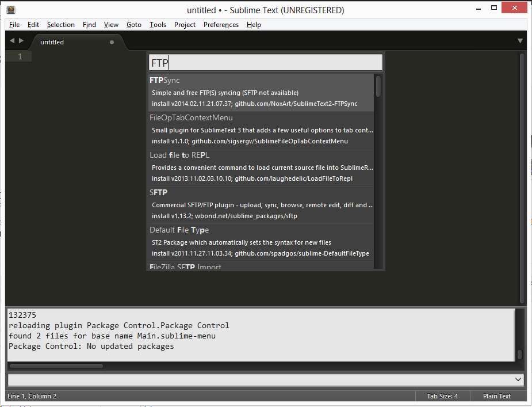
Task: Expand console input history dropdown arrow
Action: point(518,379)
